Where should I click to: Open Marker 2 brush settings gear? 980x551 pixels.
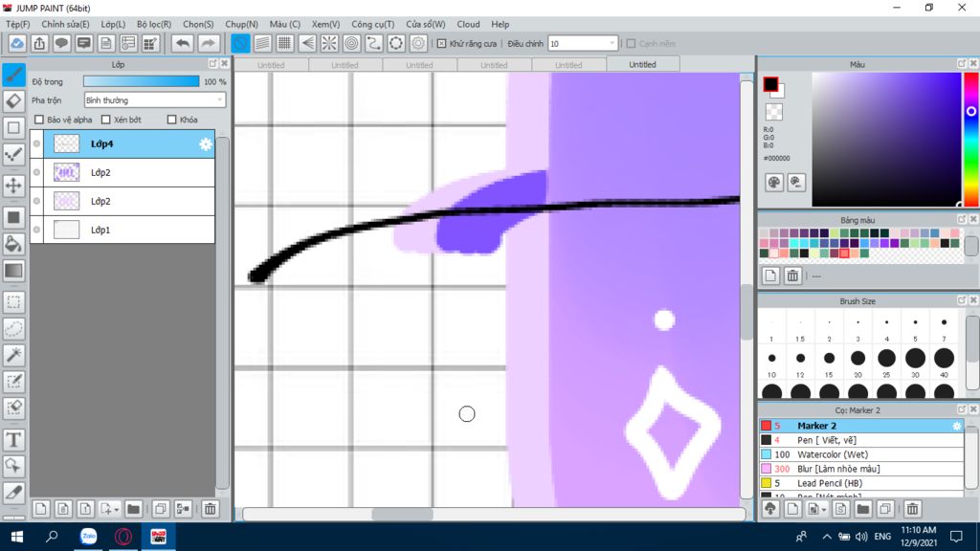click(957, 426)
